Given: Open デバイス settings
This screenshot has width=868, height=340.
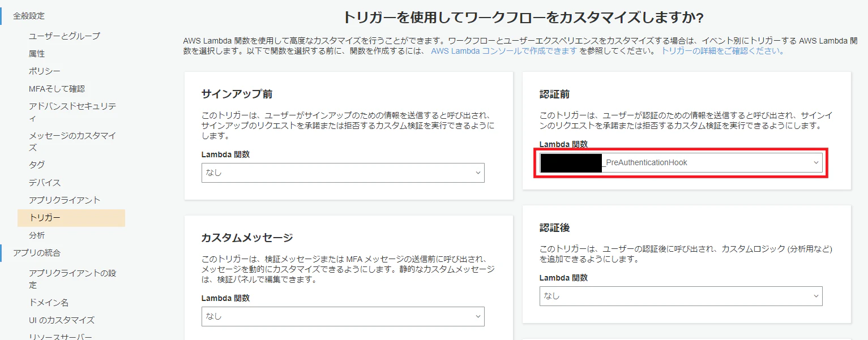Looking at the screenshot, I should click(45, 183).
